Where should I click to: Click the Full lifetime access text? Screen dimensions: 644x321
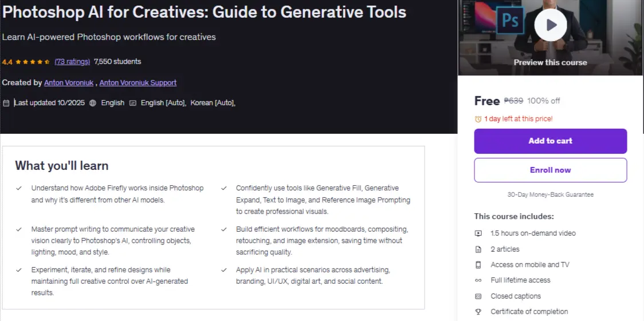tap(520, 280)
